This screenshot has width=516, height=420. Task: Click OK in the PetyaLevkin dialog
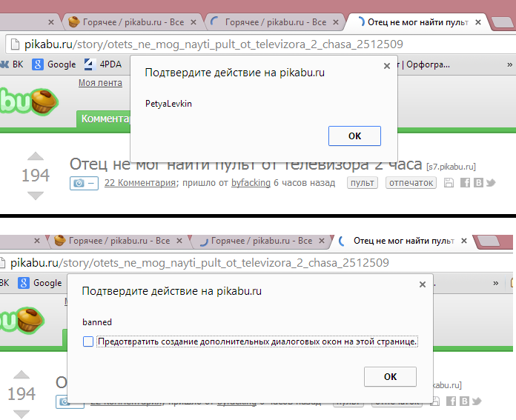[x=354, y=136]
